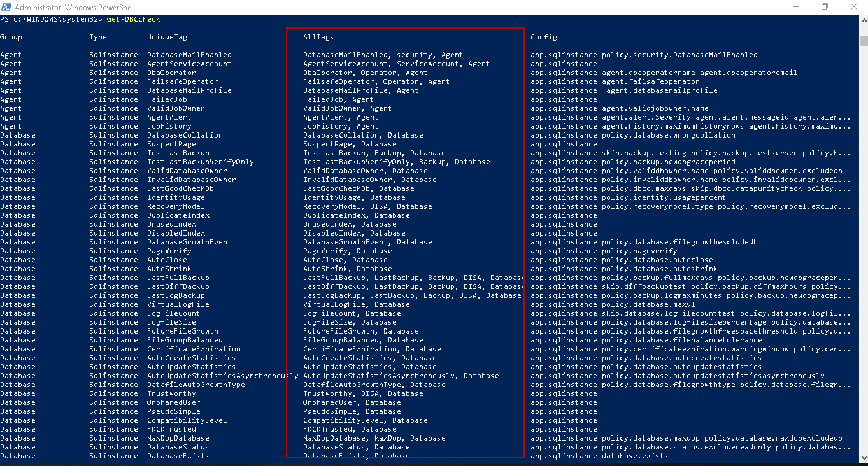Click 'JobHistory' in the UniqueTag column

169,126
